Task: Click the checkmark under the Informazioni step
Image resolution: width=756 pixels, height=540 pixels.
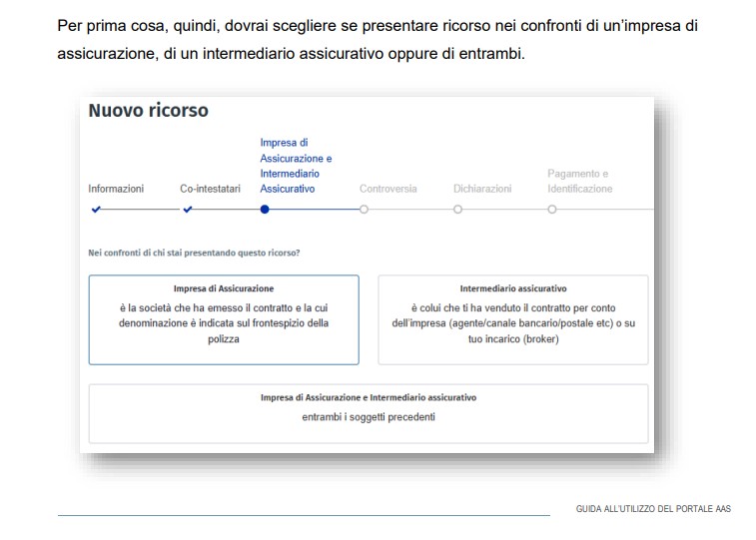Action: pos(96,210)
